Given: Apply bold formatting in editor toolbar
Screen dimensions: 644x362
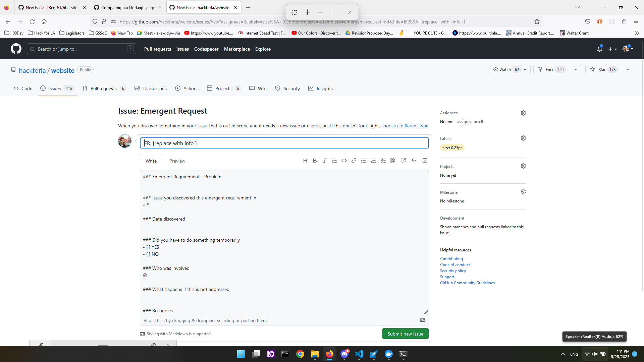Looking at the screenshot, I should (x=315, y=161).
